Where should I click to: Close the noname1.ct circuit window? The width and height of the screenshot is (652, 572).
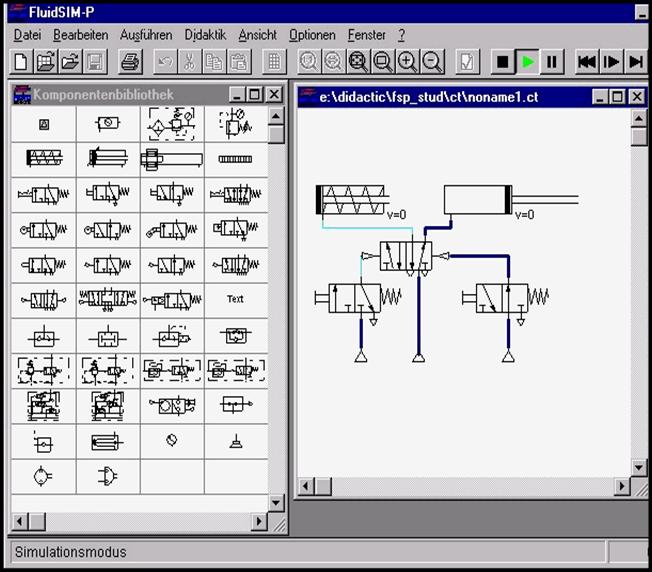click(636, 97)
